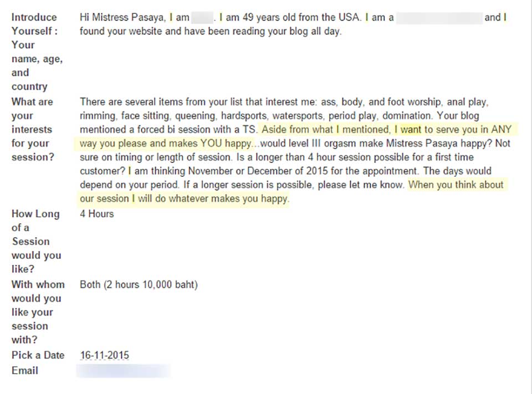Screen dimensions: 532x394
Task: Click highlighted text 'Aside from what I mentioned'
Action: point(326,129)
